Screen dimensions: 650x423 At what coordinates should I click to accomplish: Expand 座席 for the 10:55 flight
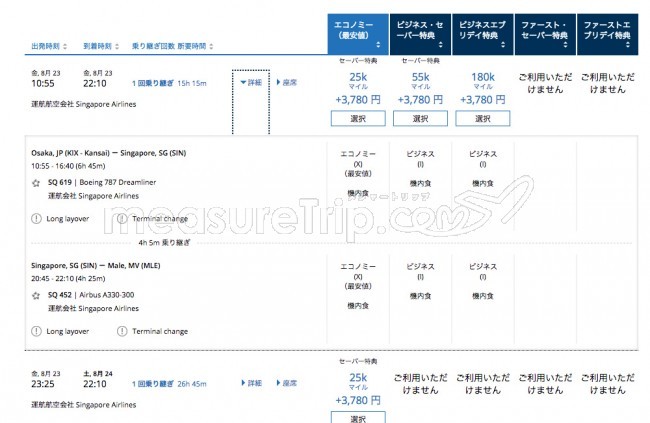[287, 83]
